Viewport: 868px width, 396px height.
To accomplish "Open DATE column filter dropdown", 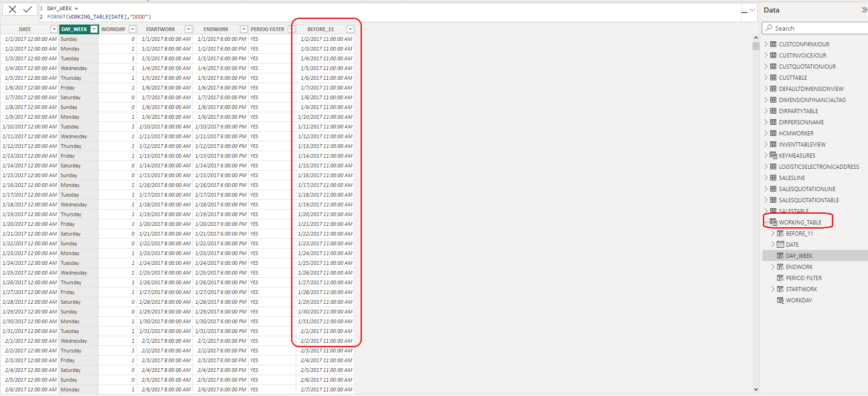I will click(x=54, y=29).
